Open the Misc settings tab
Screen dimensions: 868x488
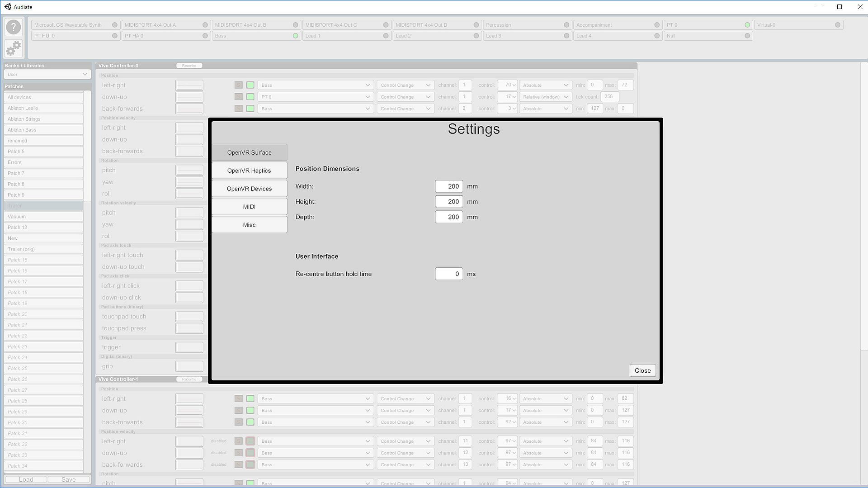tap(250, 225)
